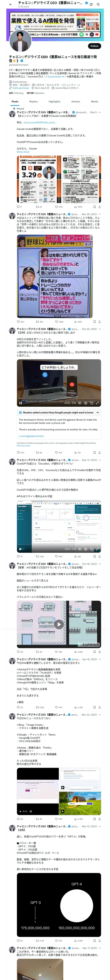
Task: Open search icon in profile header
Action: point(98,4)
